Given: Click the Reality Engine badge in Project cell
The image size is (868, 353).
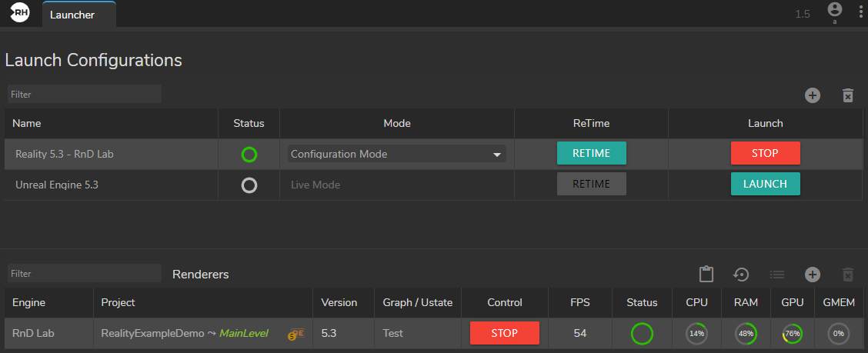Looking at the screenshot, I should (x=296, y=334).
